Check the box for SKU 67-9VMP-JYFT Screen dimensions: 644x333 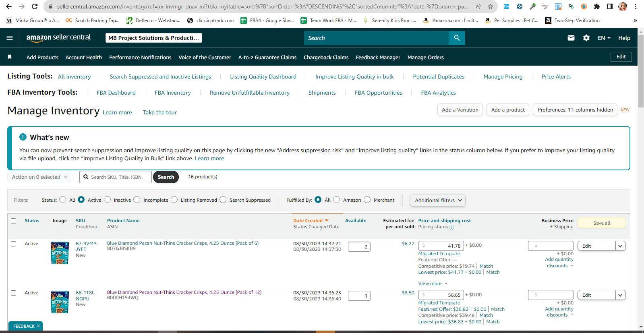pos(14,244)
